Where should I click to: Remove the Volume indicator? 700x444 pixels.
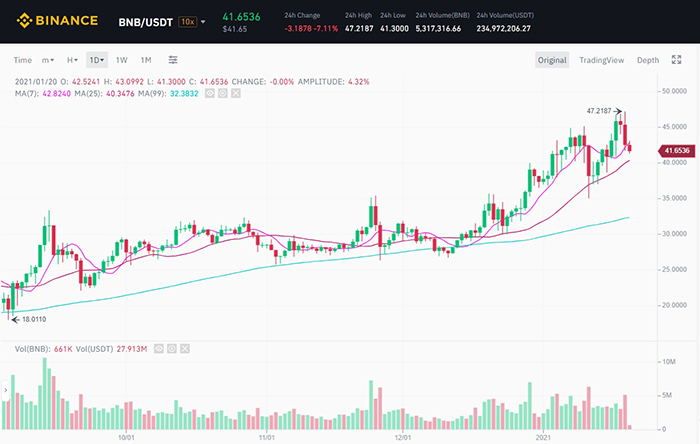184,349
